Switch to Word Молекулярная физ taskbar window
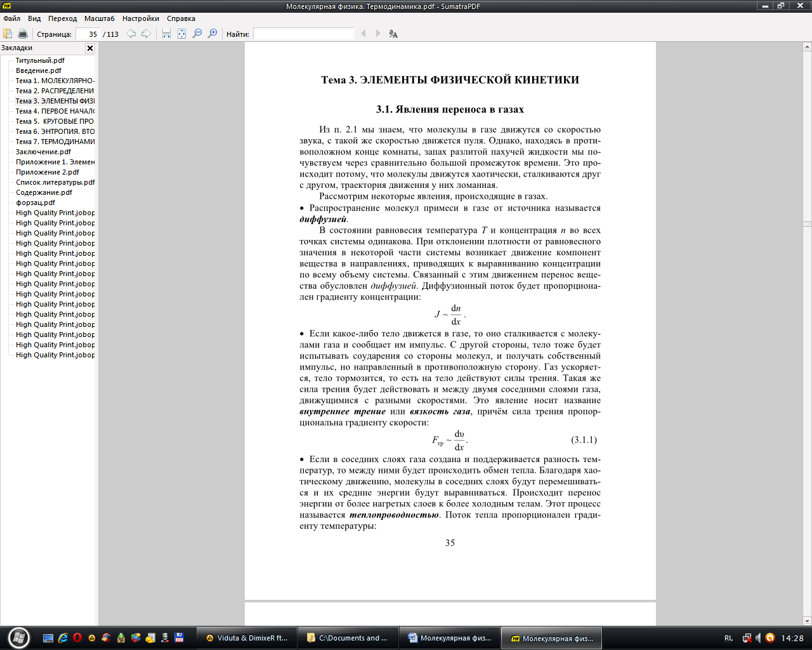Image resolution: width=812 pixels, height=650 pixels. tap(450, 638)
